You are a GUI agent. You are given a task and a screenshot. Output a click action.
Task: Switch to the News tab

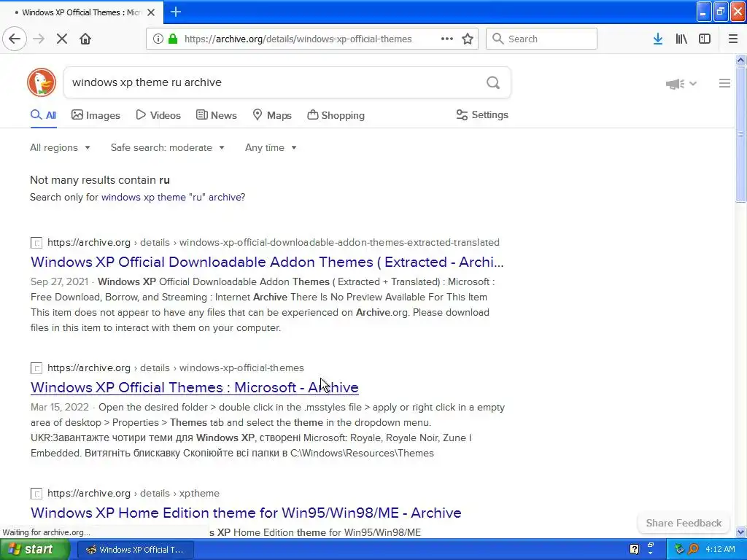pos(216,115)
